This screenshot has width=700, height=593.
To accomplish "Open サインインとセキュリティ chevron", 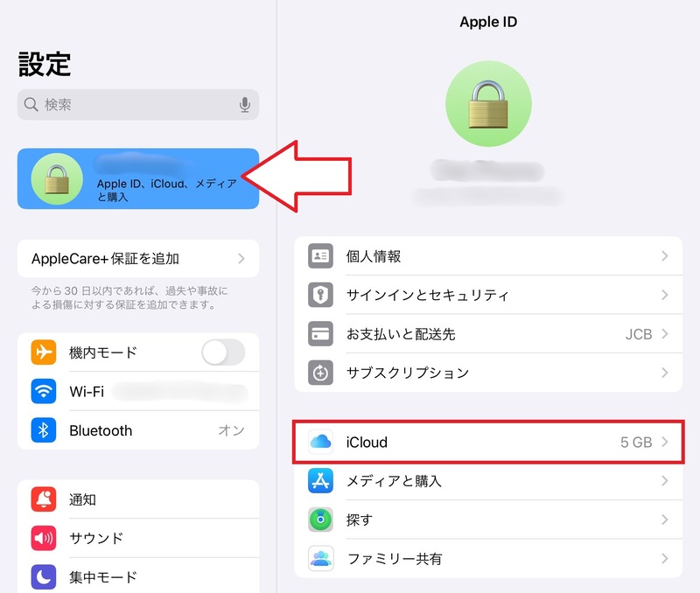I will [x=665, y=295].
